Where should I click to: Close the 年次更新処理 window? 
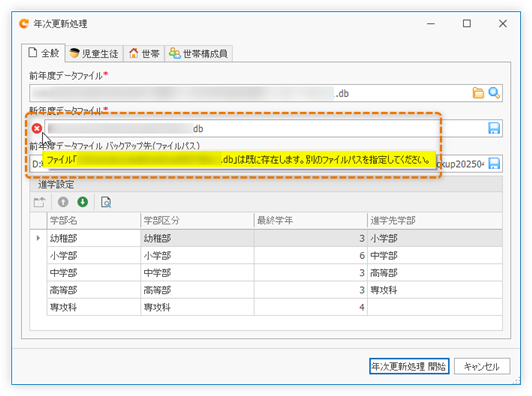pos(503,24)
